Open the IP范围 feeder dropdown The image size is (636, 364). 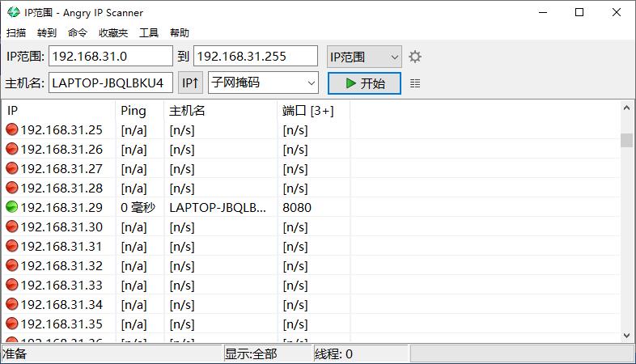pos(364,57)
